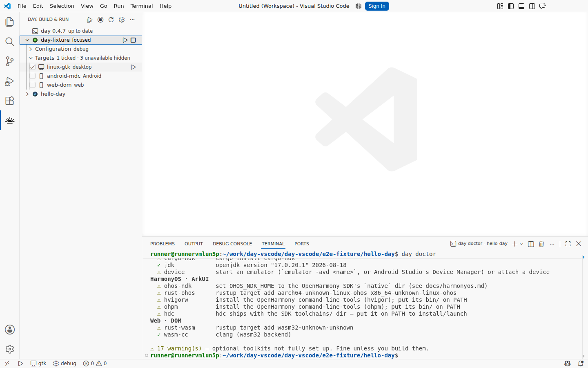Open the Go menu

[x=104, y=6]
